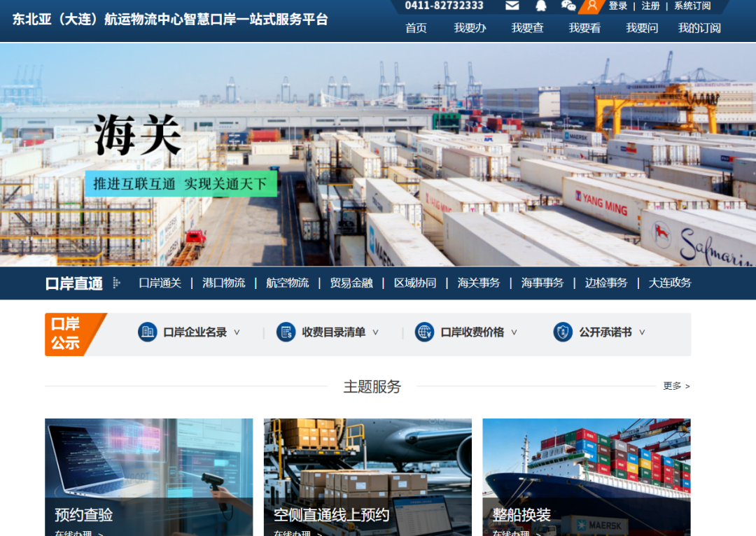This screenshot has height=536, width=756.
Task: Click the 口岸收费价格 globe icon
Action: [424, 332]
